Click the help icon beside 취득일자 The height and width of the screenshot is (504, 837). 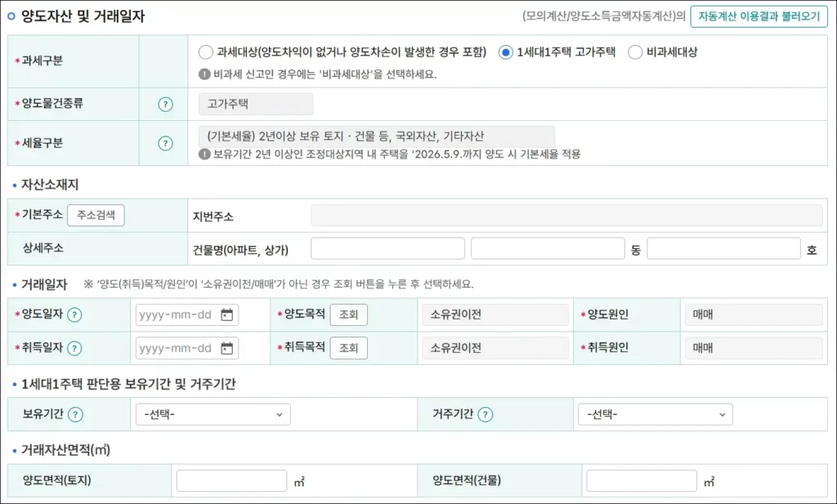(x=74, y=348)
